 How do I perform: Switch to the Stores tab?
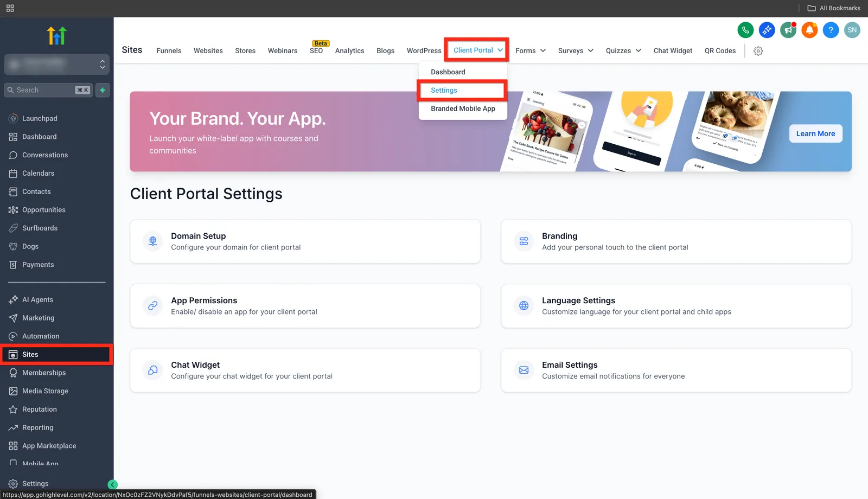click(245, 50)
